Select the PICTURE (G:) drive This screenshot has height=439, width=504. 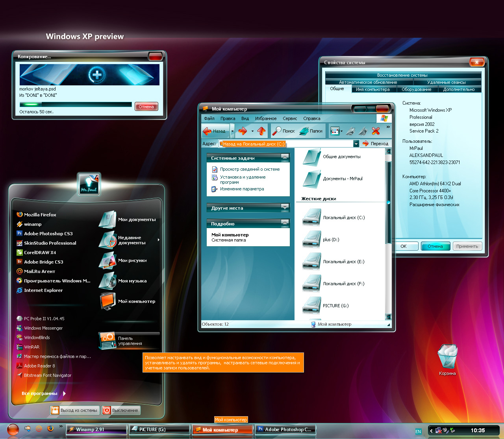click(312, 305)
